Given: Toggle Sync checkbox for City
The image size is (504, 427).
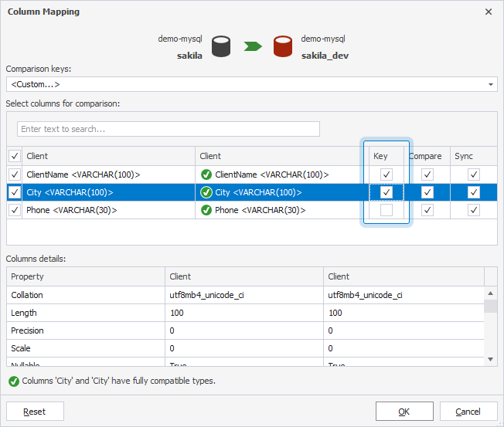Looking at the screenshot, I should coord(473,192).
